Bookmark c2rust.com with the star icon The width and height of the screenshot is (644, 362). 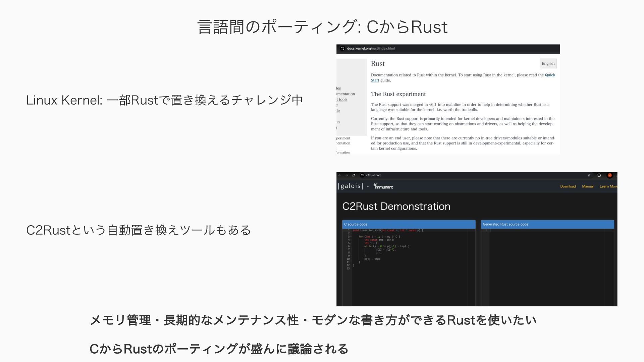click(589, 175)
